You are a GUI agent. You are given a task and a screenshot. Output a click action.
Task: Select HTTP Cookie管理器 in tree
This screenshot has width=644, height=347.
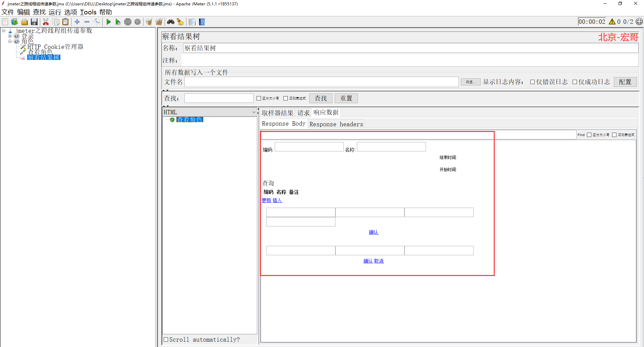point(55,47)
